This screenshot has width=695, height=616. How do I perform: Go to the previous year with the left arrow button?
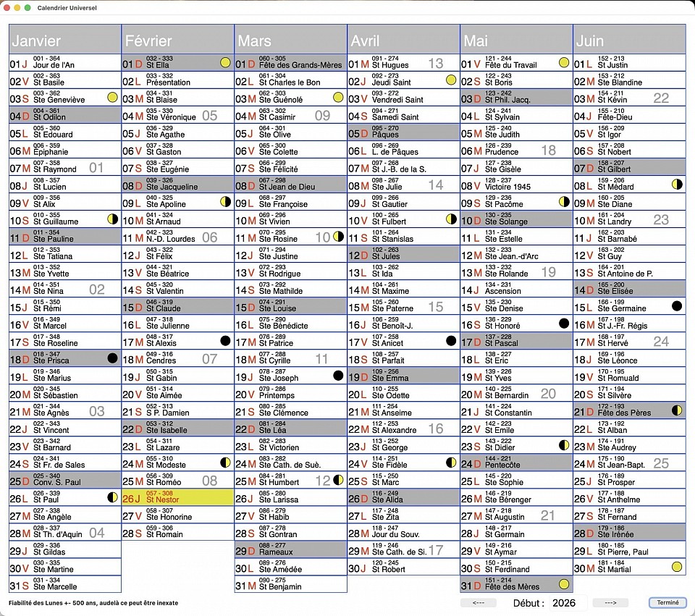[x=479, y=602]
